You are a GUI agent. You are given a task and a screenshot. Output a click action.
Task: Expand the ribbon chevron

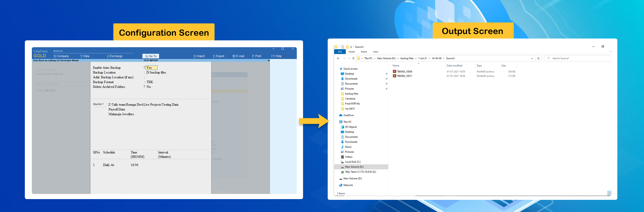(610, 52)
